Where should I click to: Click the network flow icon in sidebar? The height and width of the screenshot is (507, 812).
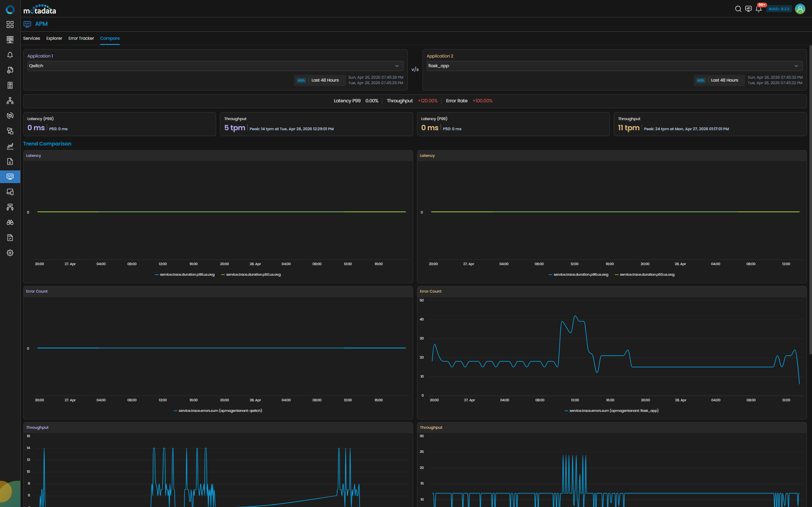click(10, 207)
